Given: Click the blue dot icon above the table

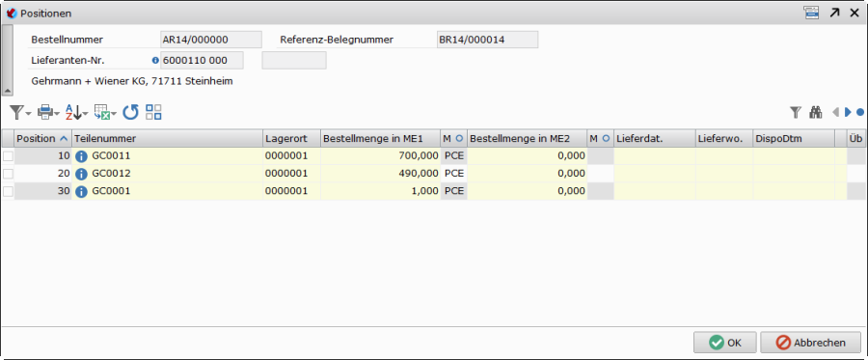Looking at the screenshot, I should pyautogui.click(x=859, y=112).
